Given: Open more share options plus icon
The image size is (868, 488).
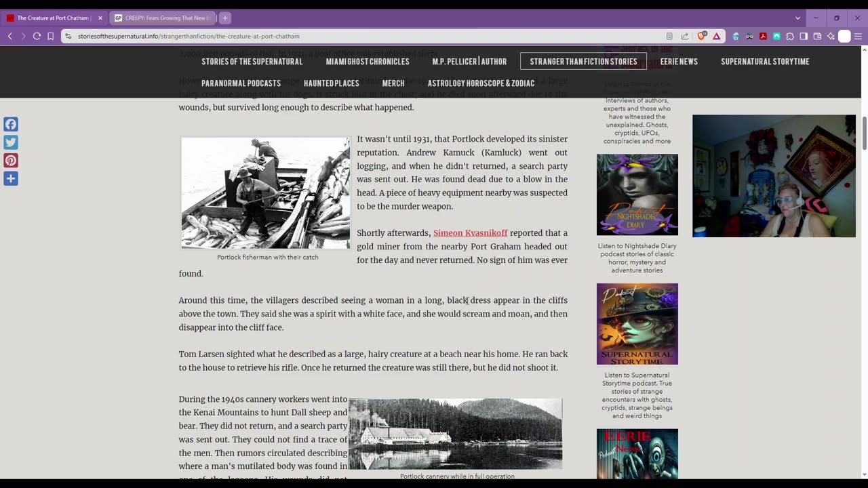Looking at the screenshot, I should (11, 179).
